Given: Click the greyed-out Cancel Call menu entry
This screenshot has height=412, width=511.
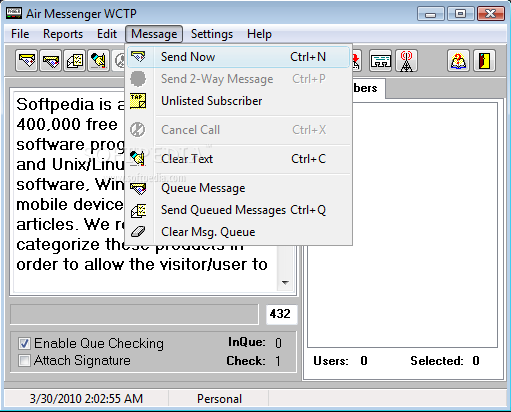Looking at the screenshot, I should 238,130.
